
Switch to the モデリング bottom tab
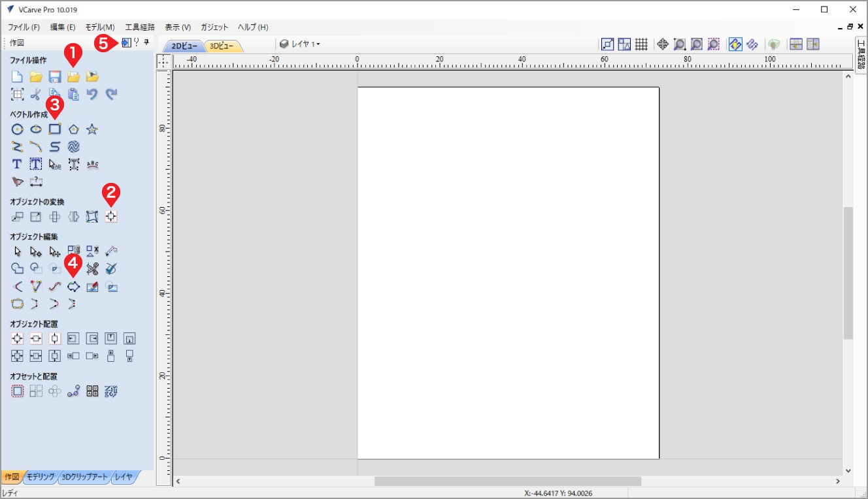coord(41,477)
